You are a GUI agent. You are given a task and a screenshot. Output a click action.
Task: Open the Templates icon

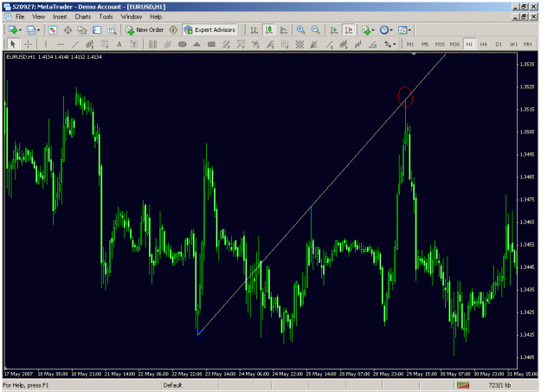pyautogui.click(x=403, y=30)
